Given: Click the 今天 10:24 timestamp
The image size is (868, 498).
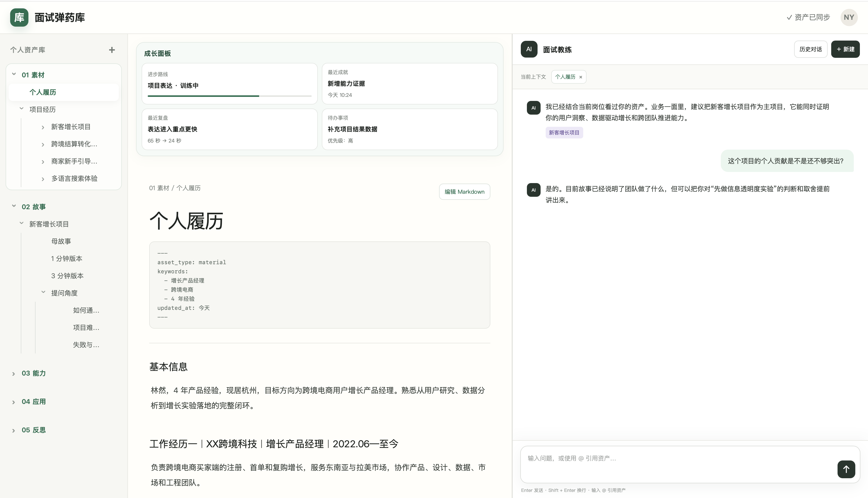Looking at the screenshot, I should (x=340, y=95).
